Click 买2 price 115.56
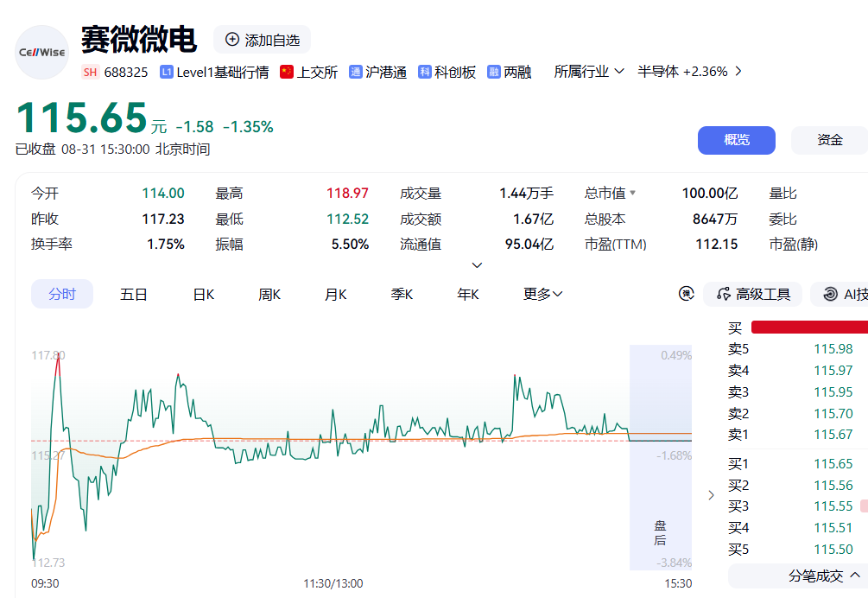 click(833, 486)
